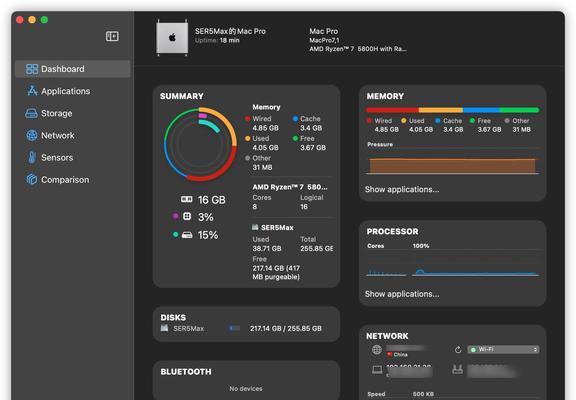Image resolution: width=576 pixels, height=400 pixels.
Task: Click the Cache 3.4 GB value in Summary
Action: [311, 128]
